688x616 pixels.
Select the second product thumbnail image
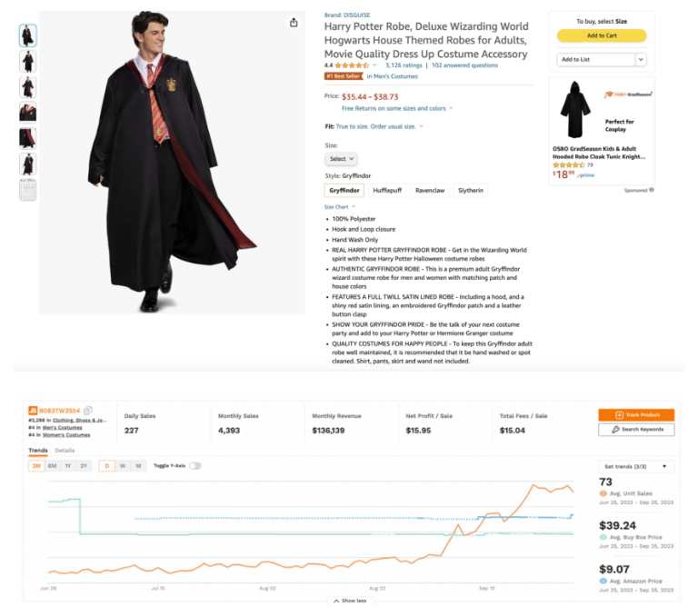click(28, 62)
